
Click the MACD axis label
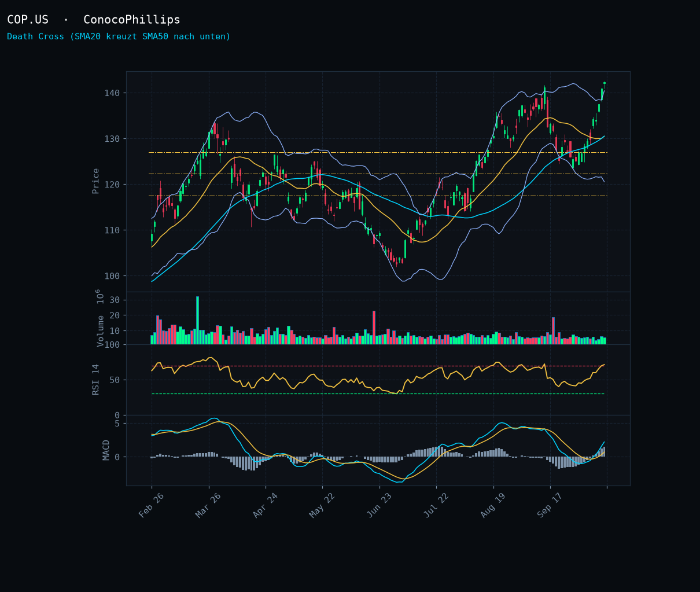106,450
